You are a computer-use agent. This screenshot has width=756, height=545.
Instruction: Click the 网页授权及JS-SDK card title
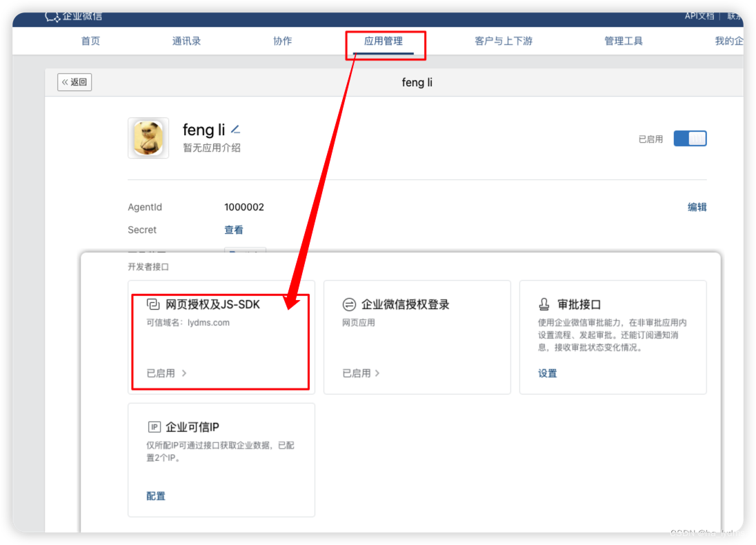pyautogui.click(x=212, y=304)
